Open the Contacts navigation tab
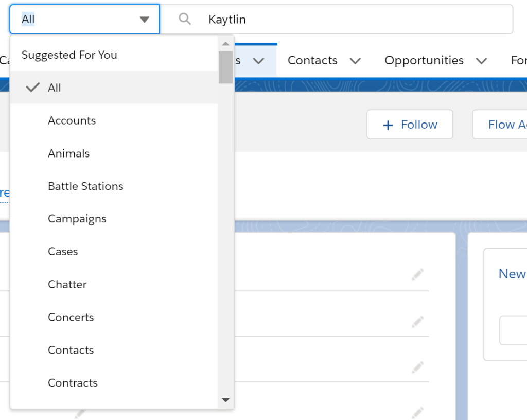This screenshot has width=527, height=420. pyautogui.click(x=312, y=61)
